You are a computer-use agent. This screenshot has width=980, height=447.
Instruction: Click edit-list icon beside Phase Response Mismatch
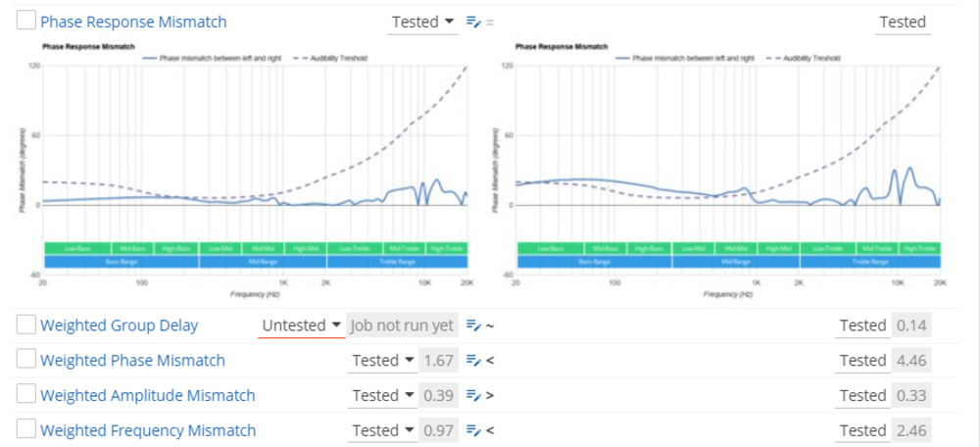473,22
